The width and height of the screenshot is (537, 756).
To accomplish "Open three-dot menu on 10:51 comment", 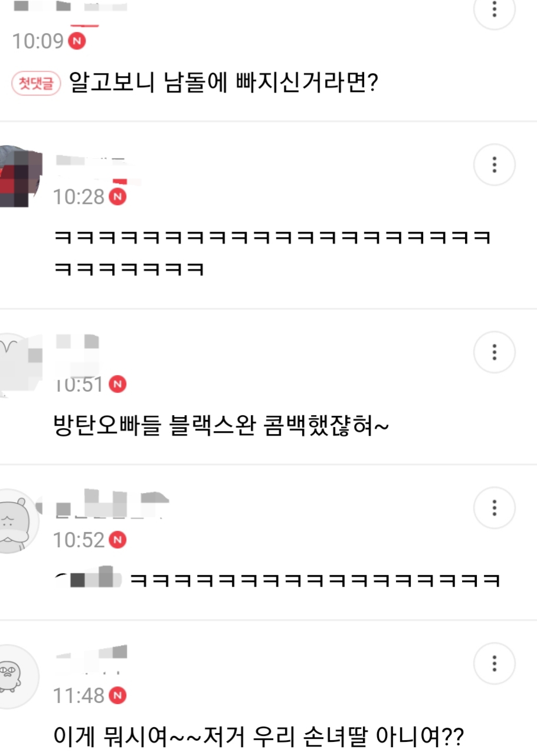I will pos(495,353).
